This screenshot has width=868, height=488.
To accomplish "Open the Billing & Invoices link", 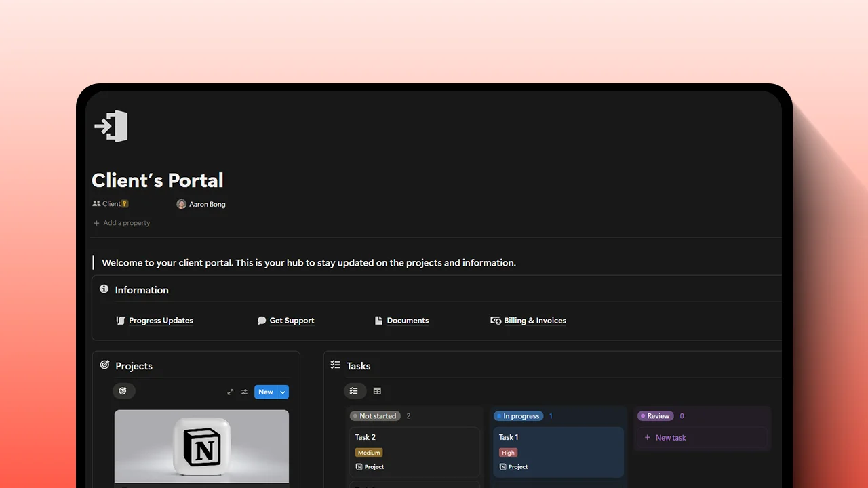I will point(535,321).
